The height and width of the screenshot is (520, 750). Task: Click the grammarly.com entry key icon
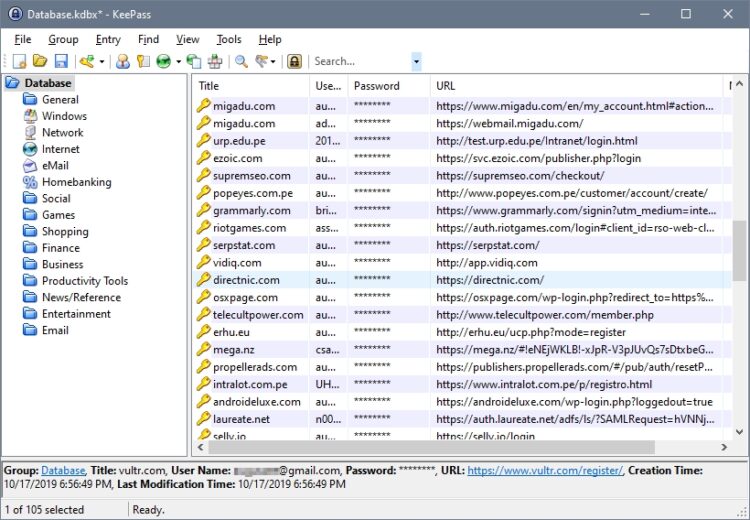203,210
